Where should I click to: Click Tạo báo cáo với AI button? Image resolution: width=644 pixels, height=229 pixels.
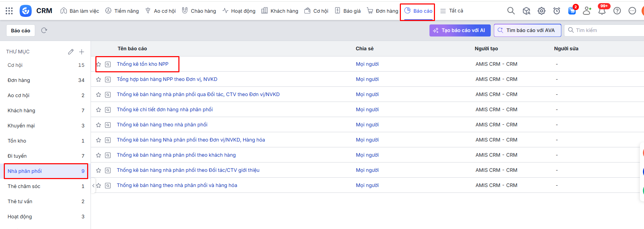point(460,30)
